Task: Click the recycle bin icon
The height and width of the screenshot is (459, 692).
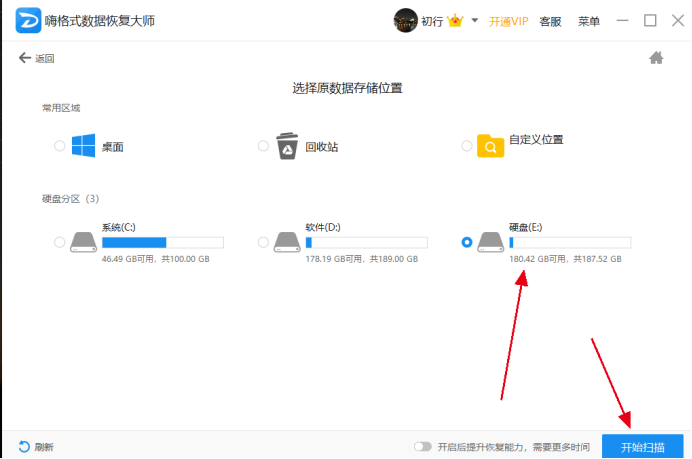Action: [x=287, y=146]
